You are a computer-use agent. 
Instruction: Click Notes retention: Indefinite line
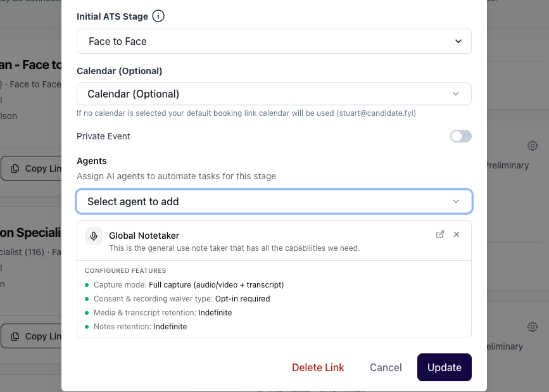pos(140,327)
